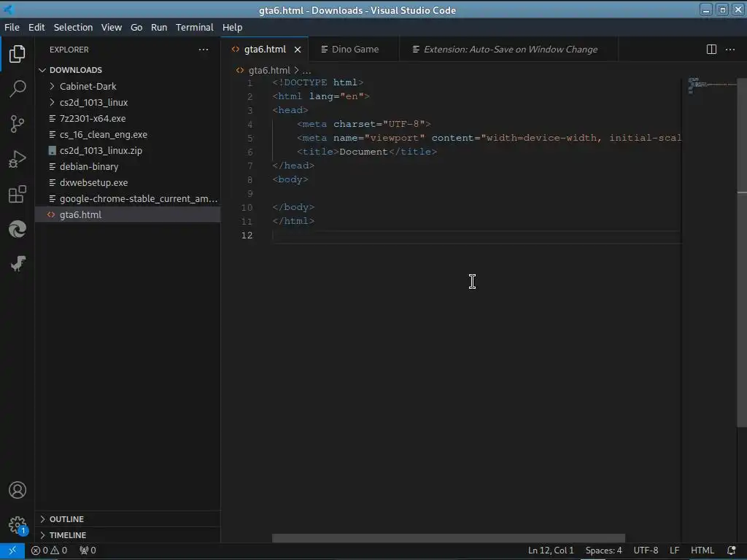This screenshot has width=747, height=560.
Task: Click the title tag text on line 6
Action: coord(363,152)
